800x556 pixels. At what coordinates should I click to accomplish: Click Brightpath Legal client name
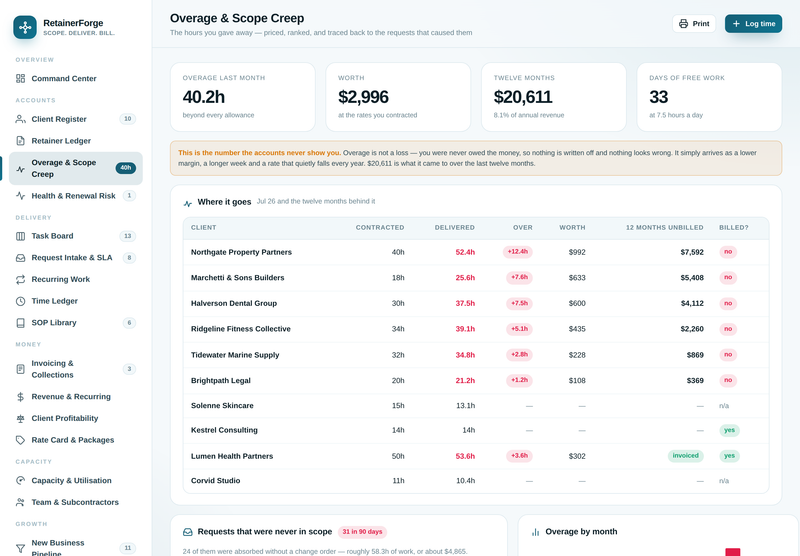pos(220,381)
